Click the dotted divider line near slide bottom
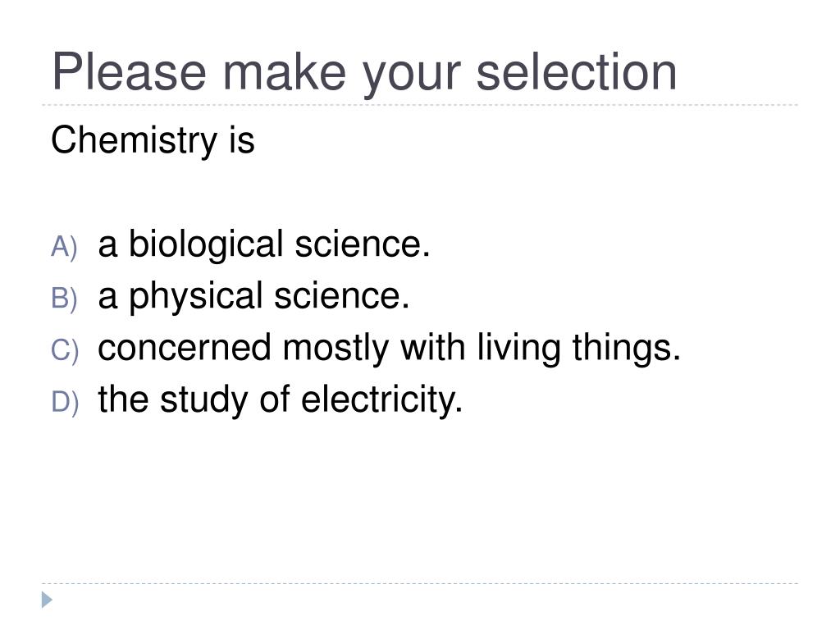840x630 pixels. click(420, 583)
